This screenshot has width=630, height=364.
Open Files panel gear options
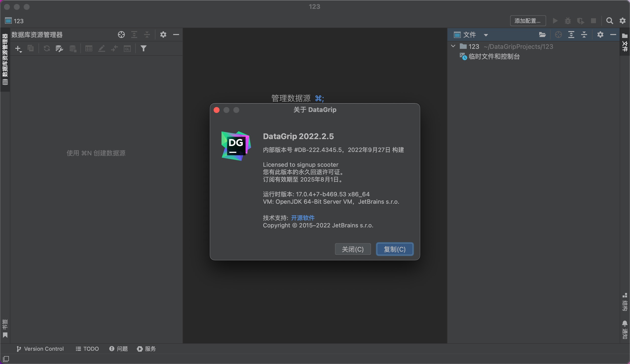(x=600, y=35)
